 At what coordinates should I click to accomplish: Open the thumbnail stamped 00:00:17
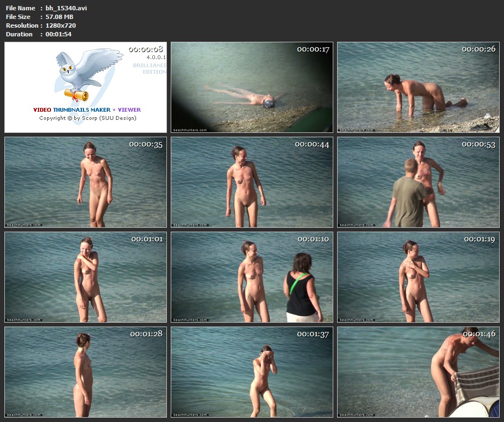click(252, 87)
